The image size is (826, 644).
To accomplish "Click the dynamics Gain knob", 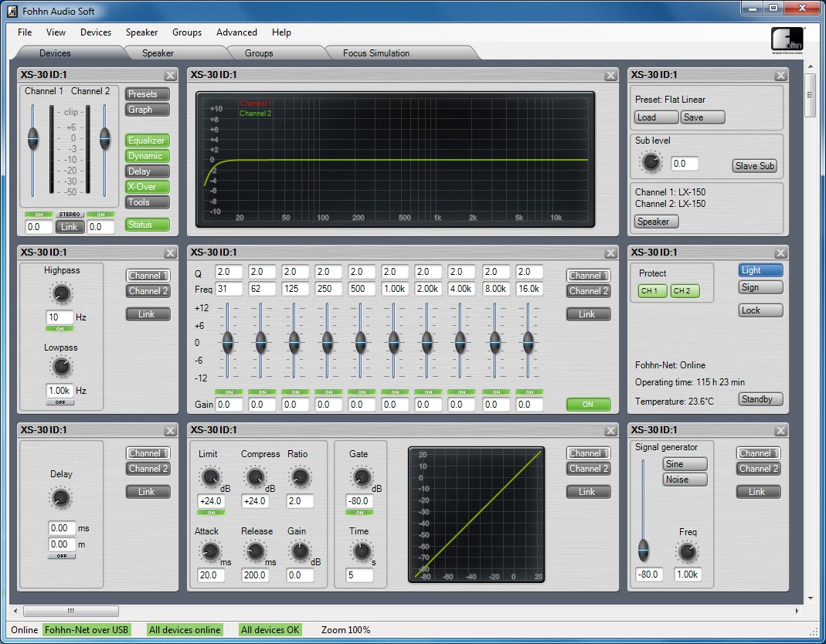I will [x=301, y=551].
